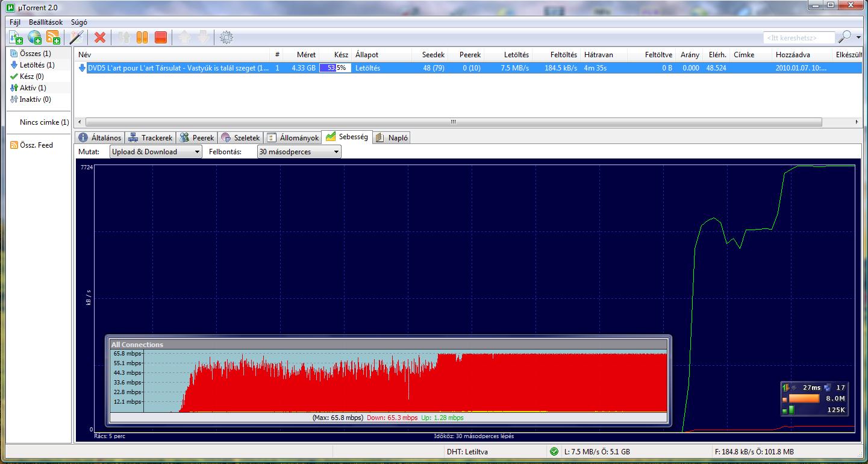The height and width of the screenshot is (464, 868).
Task: Click the Add Torrent toolbar icon
Action: (x=16, y=37)
